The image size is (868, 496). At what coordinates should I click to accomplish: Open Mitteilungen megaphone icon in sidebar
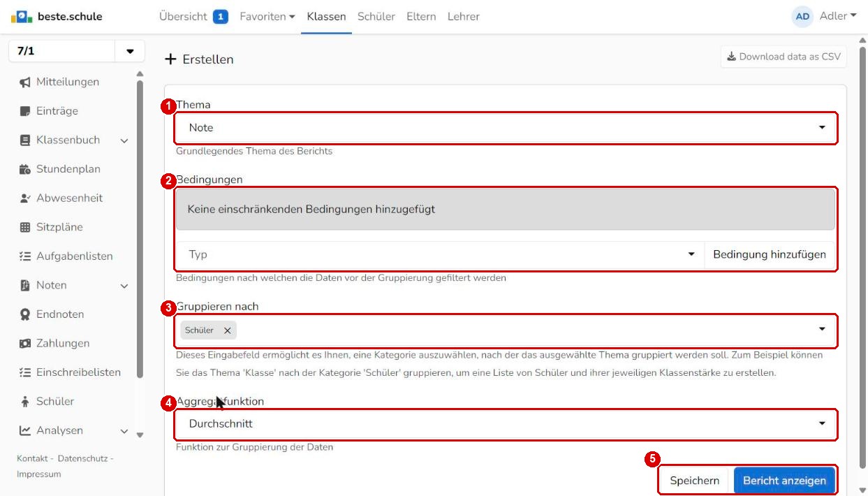coord(24,82)
